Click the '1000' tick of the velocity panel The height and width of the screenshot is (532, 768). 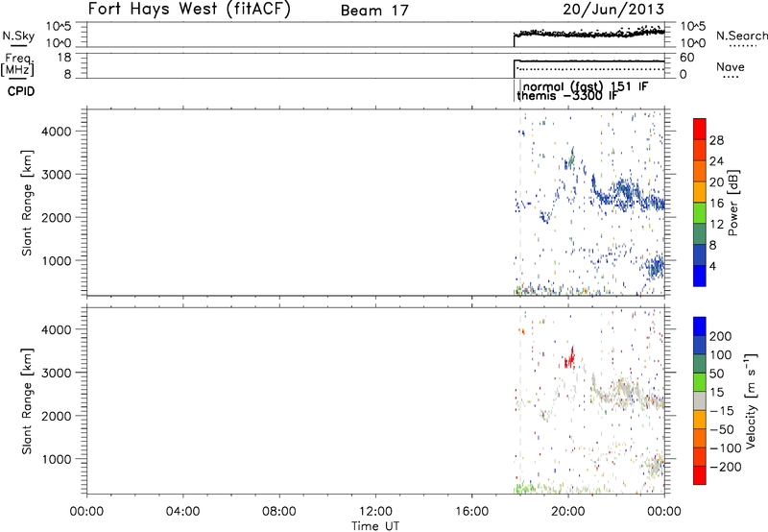pos(57,459)
